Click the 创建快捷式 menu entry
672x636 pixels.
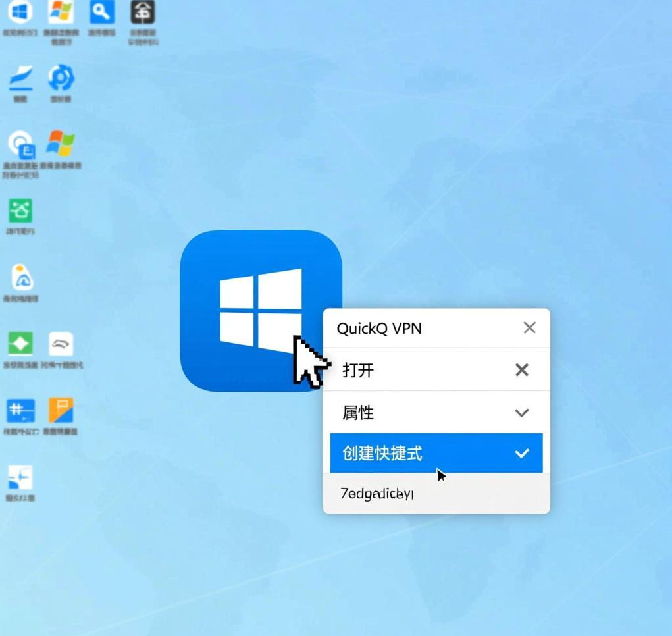point(382,453)
